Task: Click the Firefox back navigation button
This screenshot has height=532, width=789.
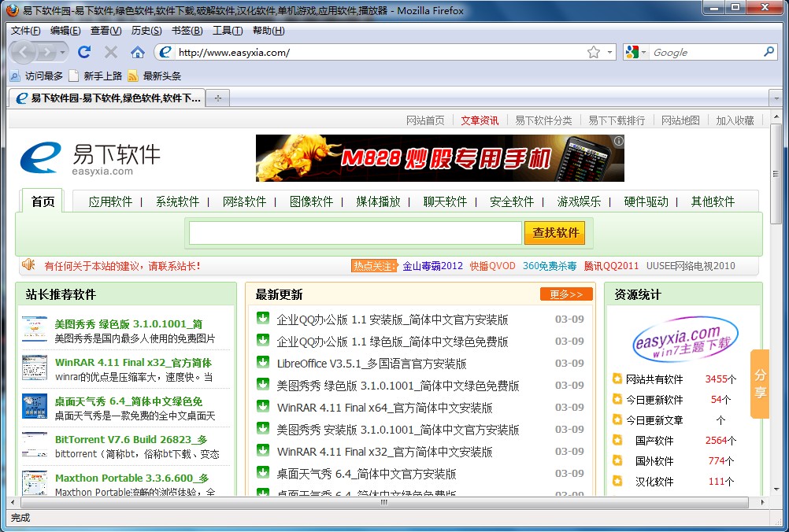Action: [24, 52]
